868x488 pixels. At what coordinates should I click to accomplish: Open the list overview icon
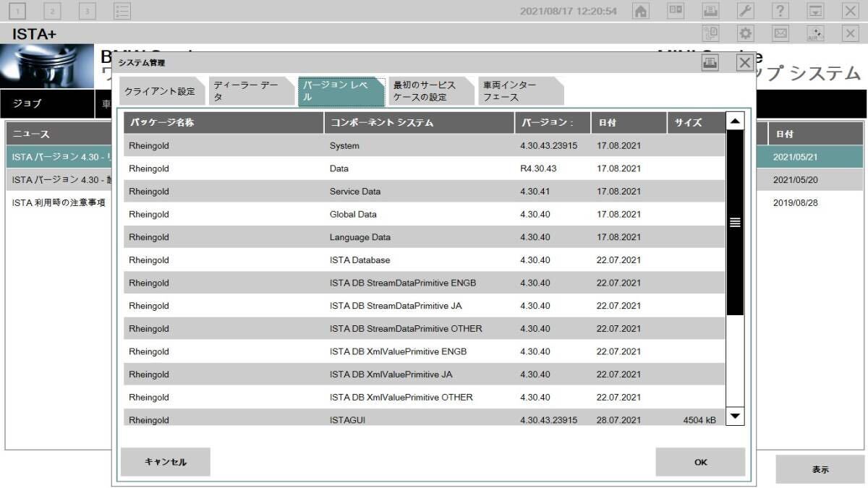point(122,11)
